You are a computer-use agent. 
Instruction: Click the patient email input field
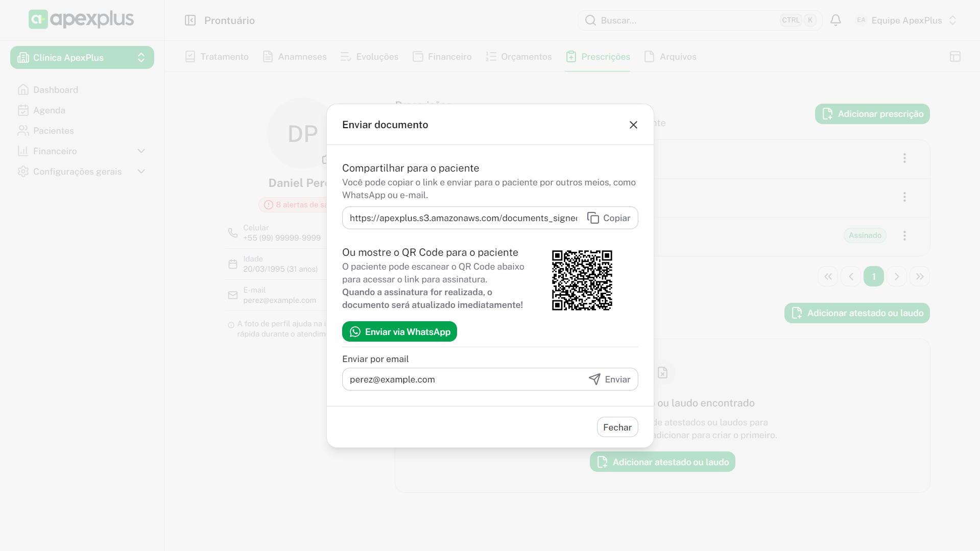(x=463, y=379)
